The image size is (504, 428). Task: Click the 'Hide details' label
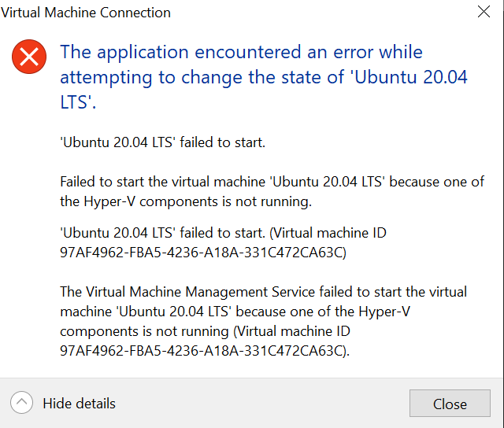pos(79,404)
